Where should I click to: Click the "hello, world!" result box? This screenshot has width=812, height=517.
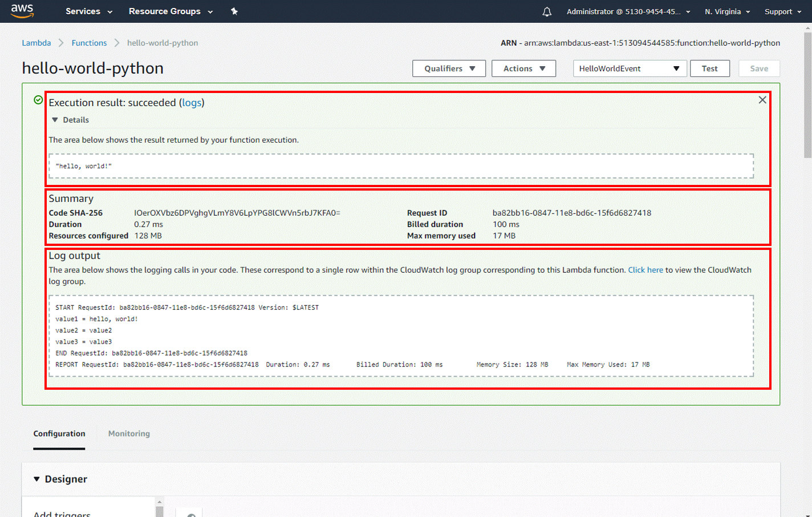(401, 166)
